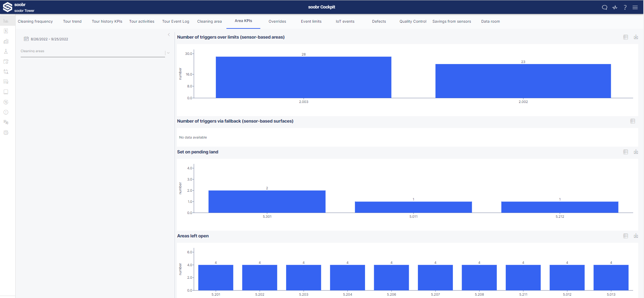Viewport: 644px width, 298px height.
Task: Show table view for Set on pending land
Action: click(626, 152)
